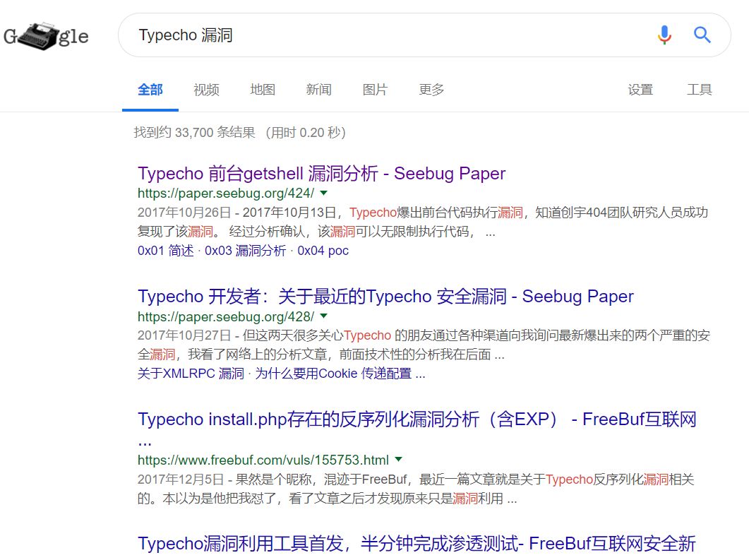This screenshot has height=560, width=749.
Task: Click URL https://www.freebuf.com/vuls/155753.html
Action: 263,460
